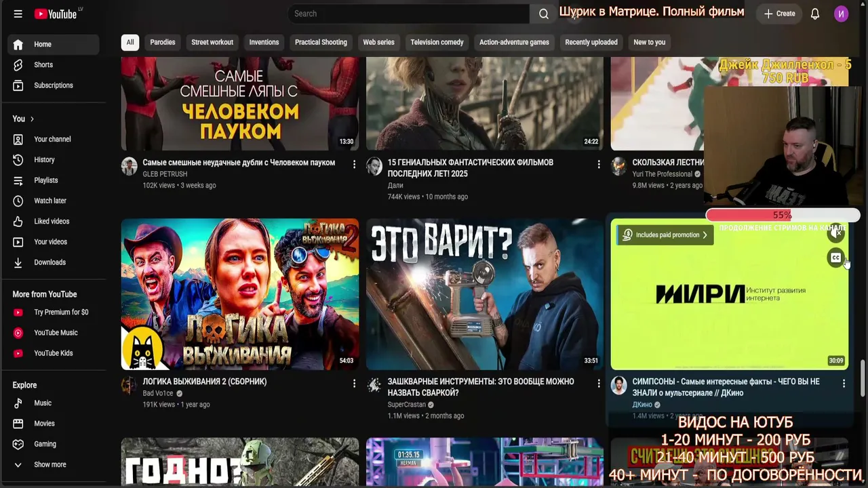Open options menu for 15 ГЕНИАЛЬНЫХ ФИЛЬМОВ video

[599, 164]
